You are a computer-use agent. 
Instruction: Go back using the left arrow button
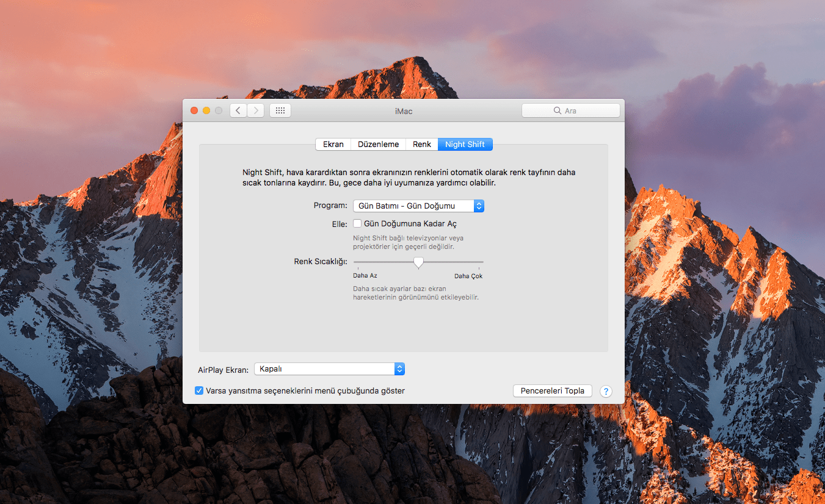coord(238,110)
